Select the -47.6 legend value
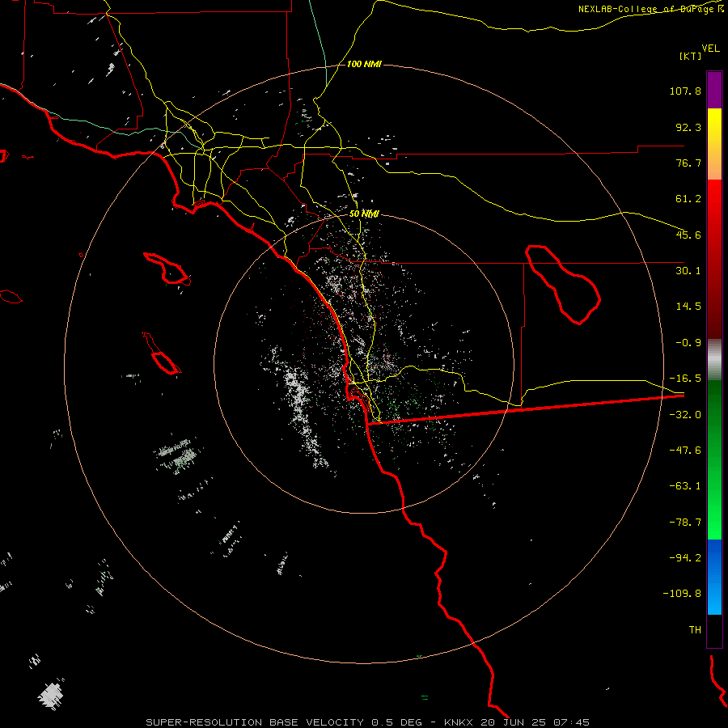The height and width of the screenshot is (728, 728). click(x=685, y=451)
